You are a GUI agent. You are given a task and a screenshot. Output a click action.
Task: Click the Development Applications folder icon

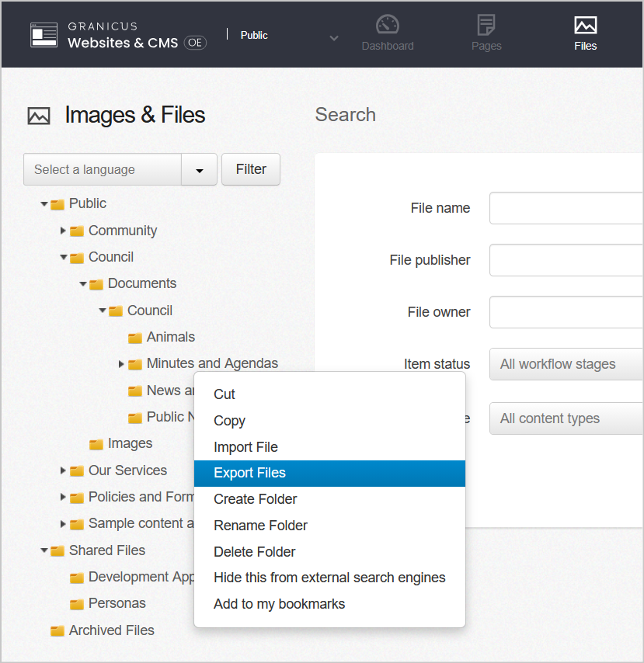(77, 578)
